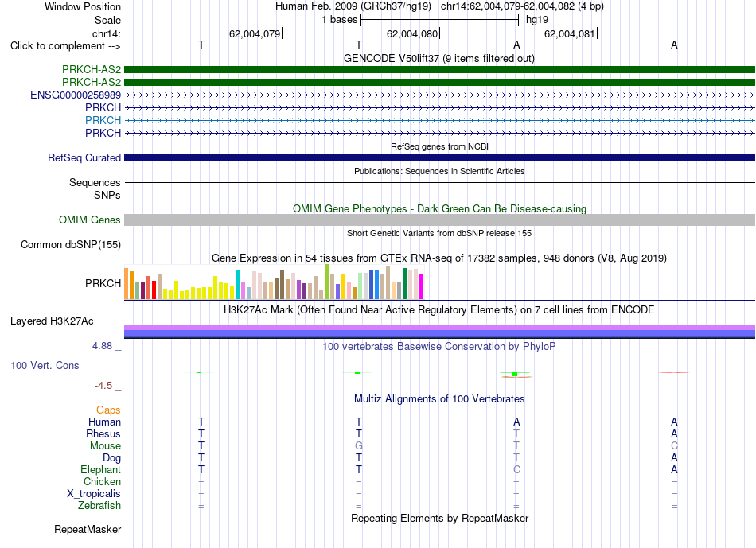
Task: Click the Sequences track label
Action: 95,183
